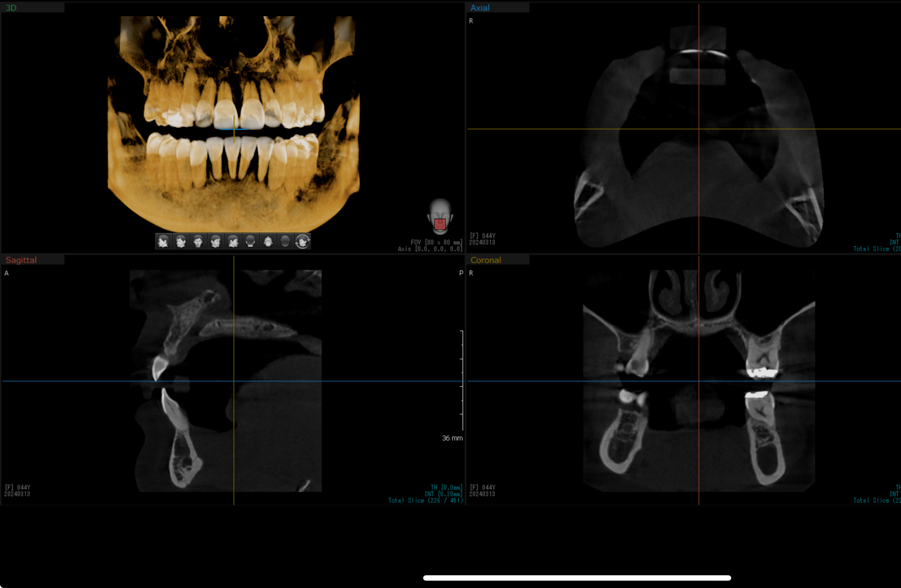The height and width of the screenshot is (588, 901).
Task: Click the P posterior marker in Sagittal view
Action: point(461,273)
